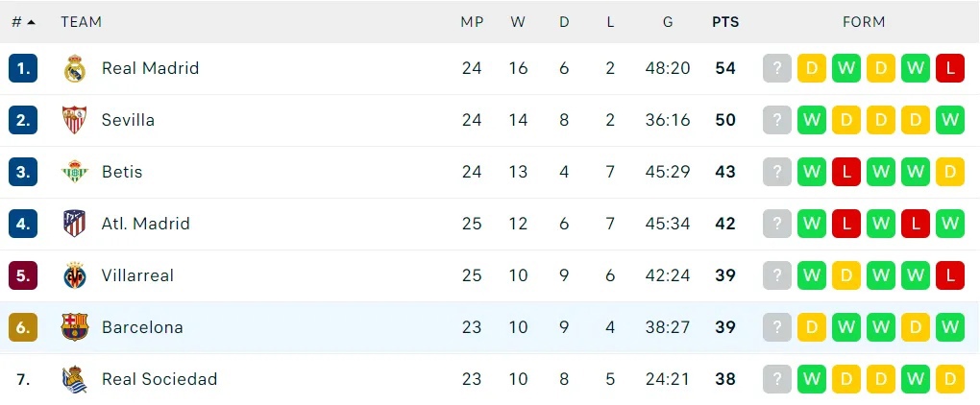The height and width of the screenshot is (405, 980).
Task: Select the Villarreal club crest
Action: 74,275
